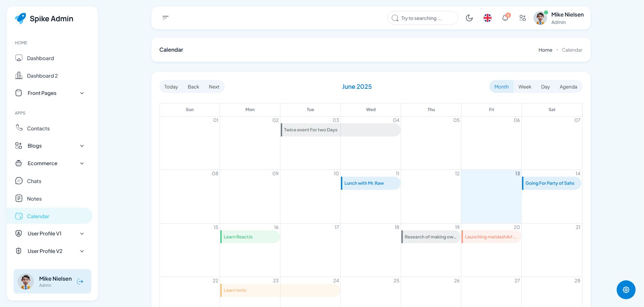Open the apps grid icon in the header
The image size is (644, 307).
click(x=523, y=18)
